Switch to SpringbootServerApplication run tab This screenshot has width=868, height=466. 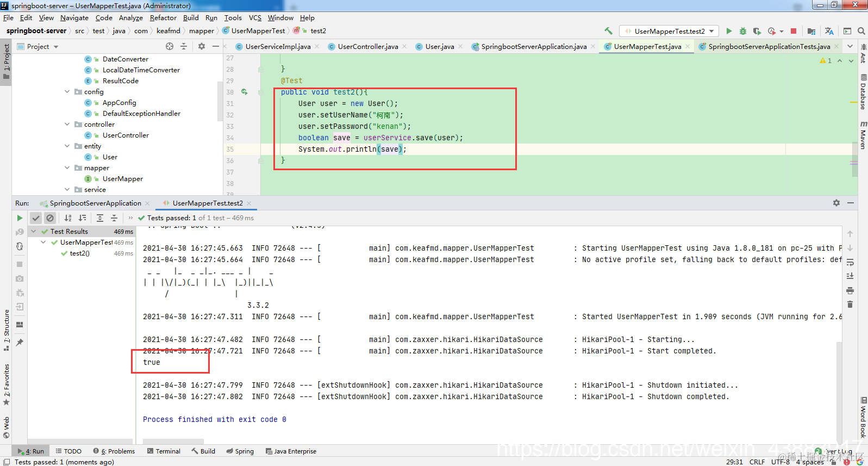click(x=95, y=203)
